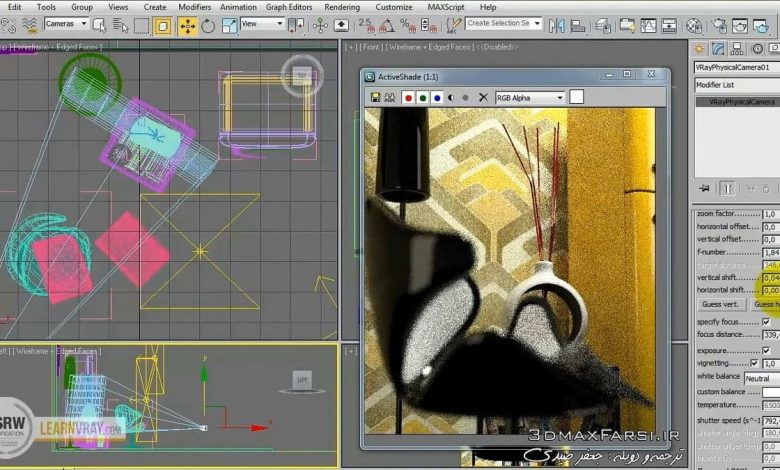Click the focus distance input field
The height and width of the screenshot is (470, 780).
(770, 335)
